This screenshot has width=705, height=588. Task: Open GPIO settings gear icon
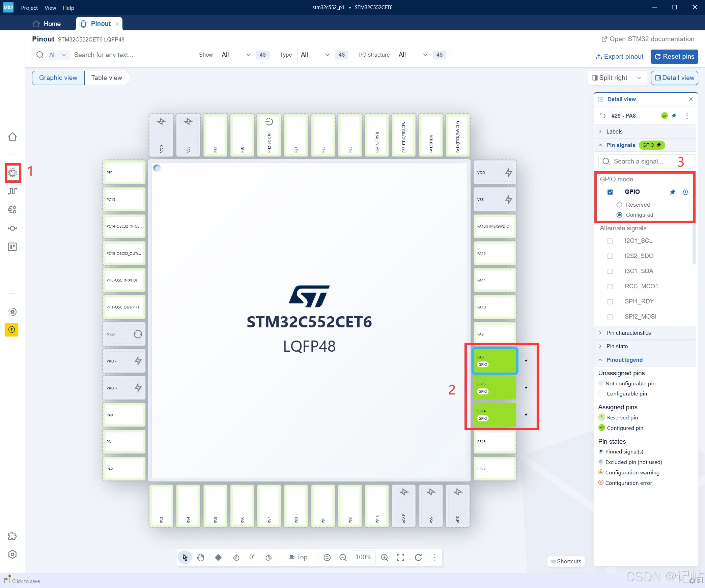685,192
